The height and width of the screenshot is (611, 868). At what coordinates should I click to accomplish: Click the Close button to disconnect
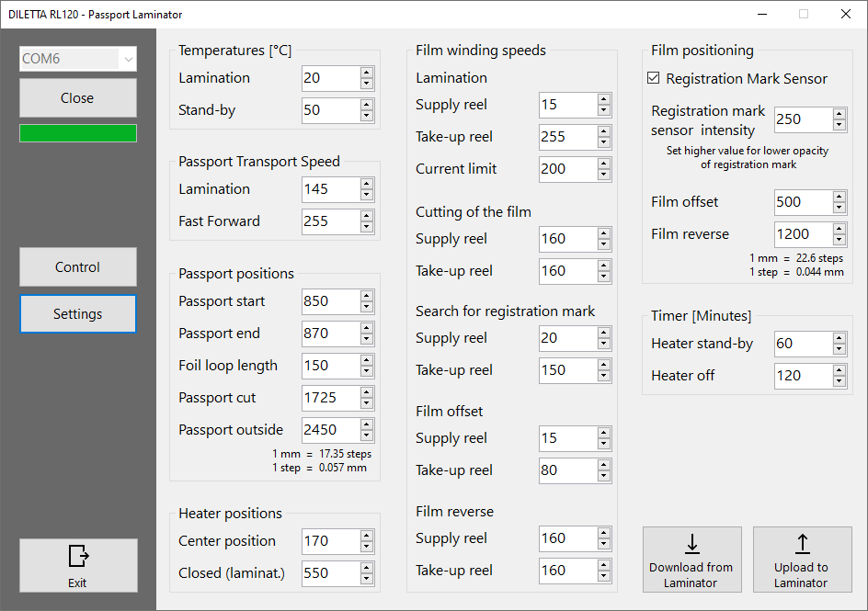click(x=77, y=97)
